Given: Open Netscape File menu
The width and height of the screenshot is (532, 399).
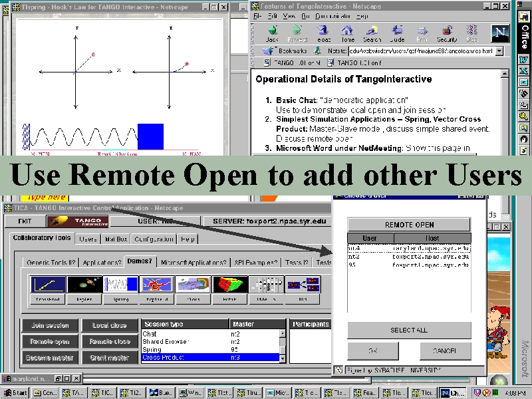Looking at the screenshot, I should [257, 16].
